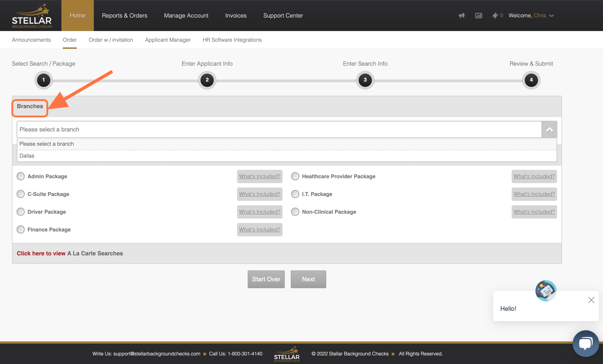View What's Included for Driver Package

pyautogui.click(x=260, y=212)
